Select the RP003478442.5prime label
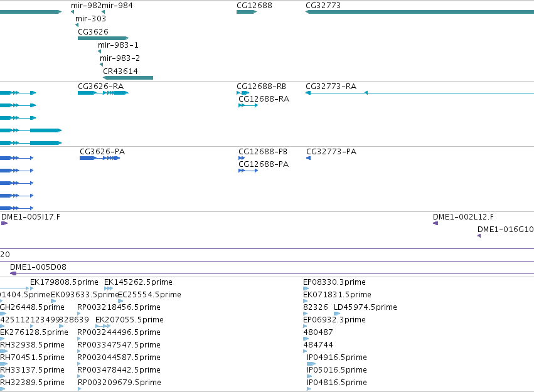534x392 pixels. (119, 370)
